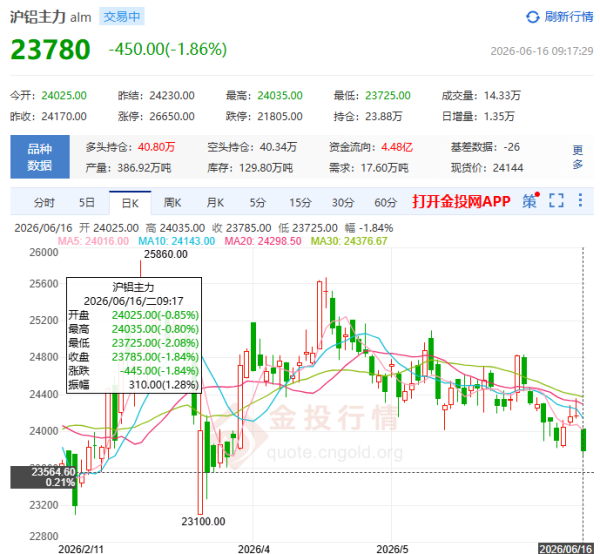Image resolution: width=600 pixels, height=554 pixels.
Task: Click the 策 strategy icon with red dot
Action: click(x=531, y=200)
